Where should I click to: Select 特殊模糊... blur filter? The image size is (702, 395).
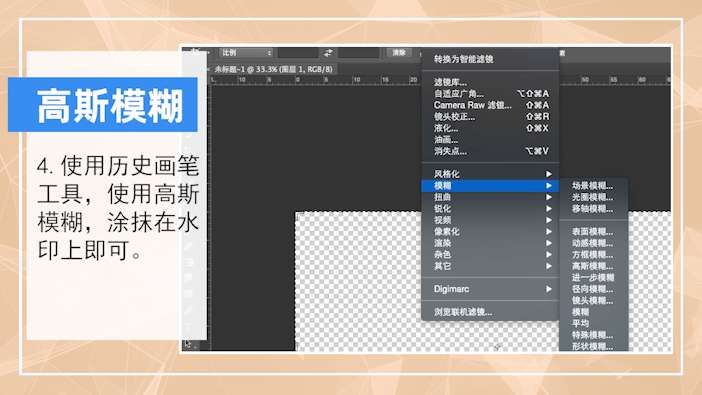593,335
